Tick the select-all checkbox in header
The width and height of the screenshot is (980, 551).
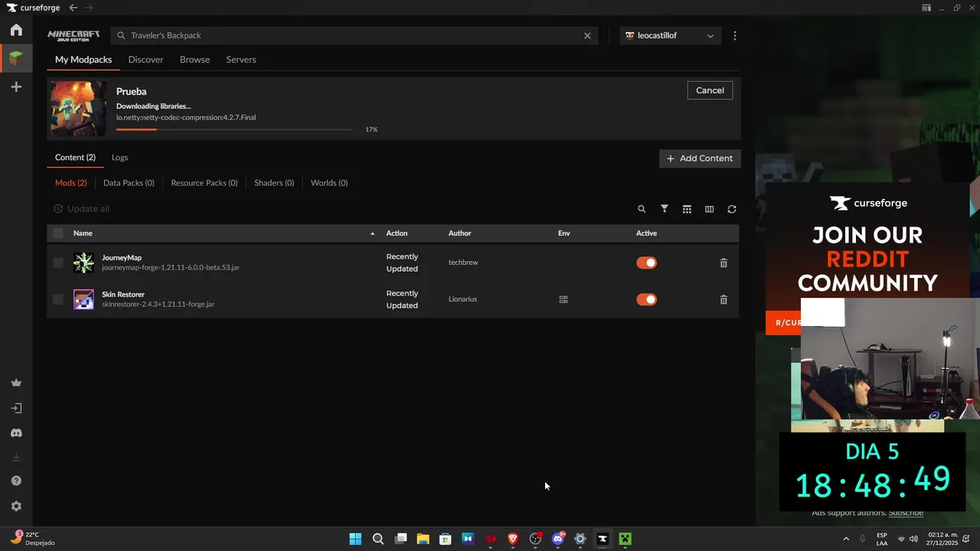click(58, 233)
